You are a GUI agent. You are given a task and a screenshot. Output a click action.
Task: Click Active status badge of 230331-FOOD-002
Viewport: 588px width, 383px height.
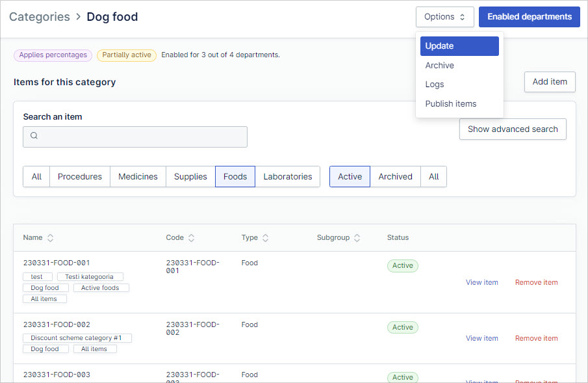click(403, 328)
